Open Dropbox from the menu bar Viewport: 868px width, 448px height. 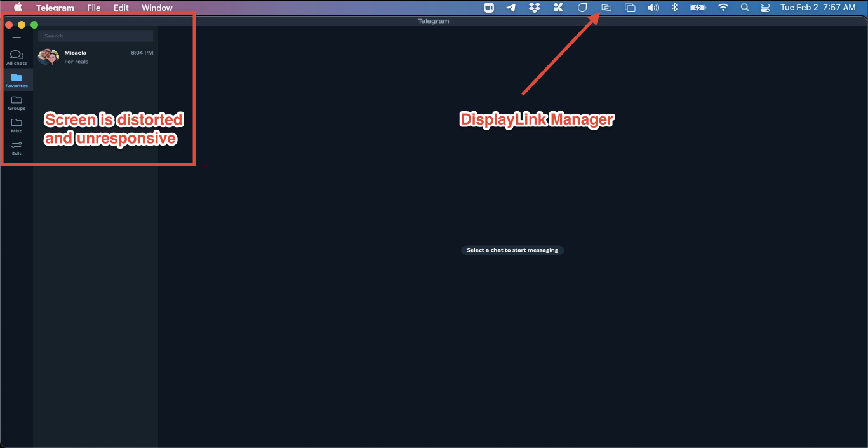[534, 8]
